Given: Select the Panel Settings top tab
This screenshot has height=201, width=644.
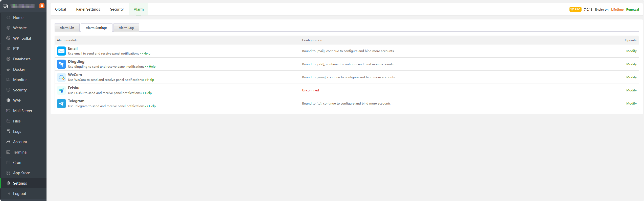Looking at the screenshot, I should coord(88,9).
